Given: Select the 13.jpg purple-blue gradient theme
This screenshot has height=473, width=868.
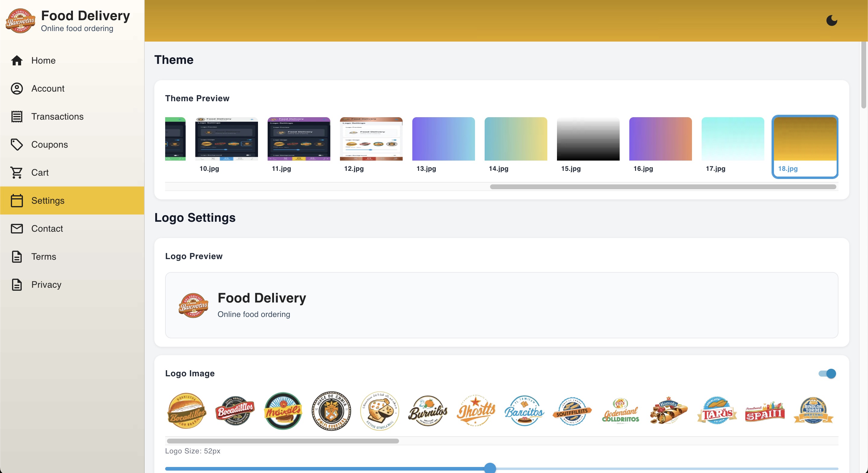Looking at the screenshot, I should [x=443, y=145].
